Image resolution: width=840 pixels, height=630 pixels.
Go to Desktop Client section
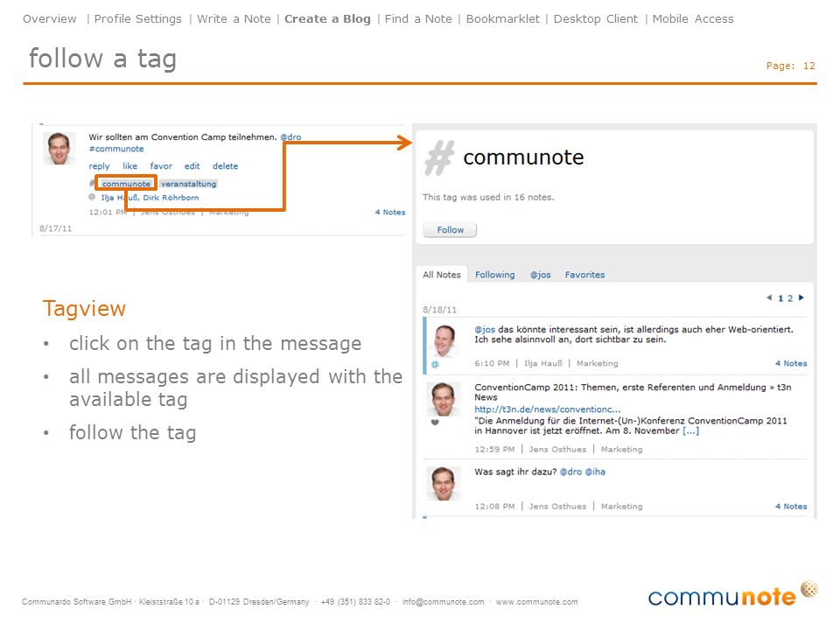coord(595,18)
